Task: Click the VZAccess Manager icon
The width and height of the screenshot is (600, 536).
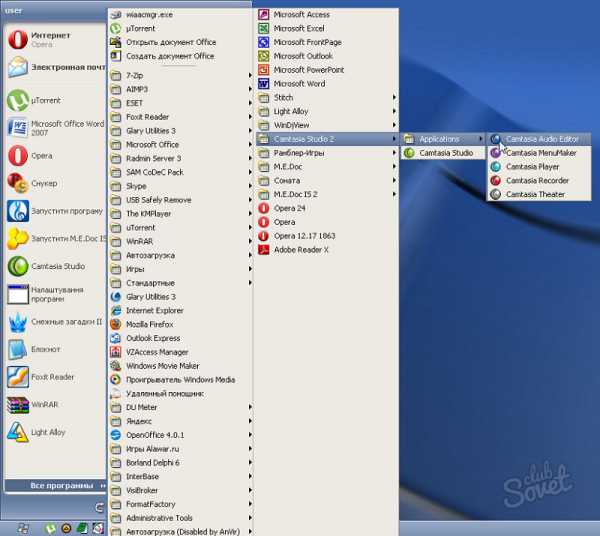Action: point(116,352)
